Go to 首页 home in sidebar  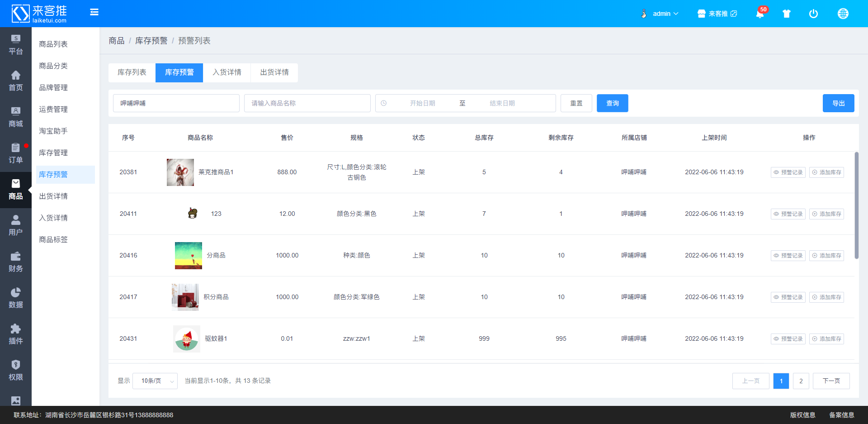point(16,81)
